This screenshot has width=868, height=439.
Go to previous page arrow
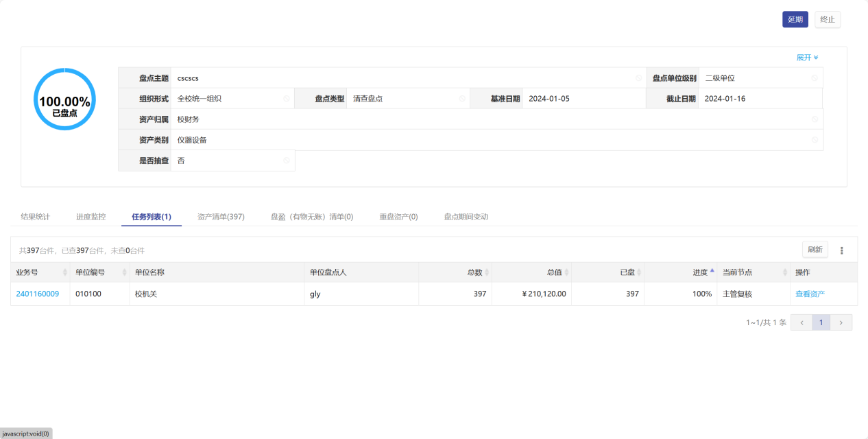801,322
